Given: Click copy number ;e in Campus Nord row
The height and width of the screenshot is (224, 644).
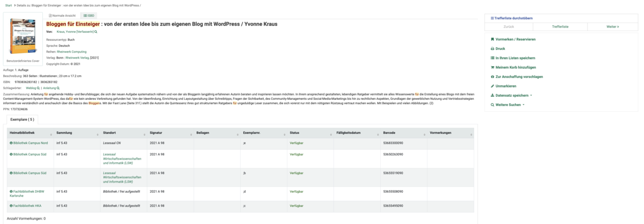Looking at the screenshot, I should (x=244, y=143).
